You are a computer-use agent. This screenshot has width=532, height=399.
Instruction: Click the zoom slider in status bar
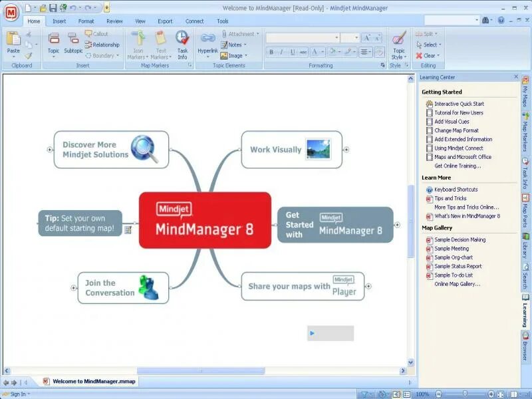click(465, 394)
